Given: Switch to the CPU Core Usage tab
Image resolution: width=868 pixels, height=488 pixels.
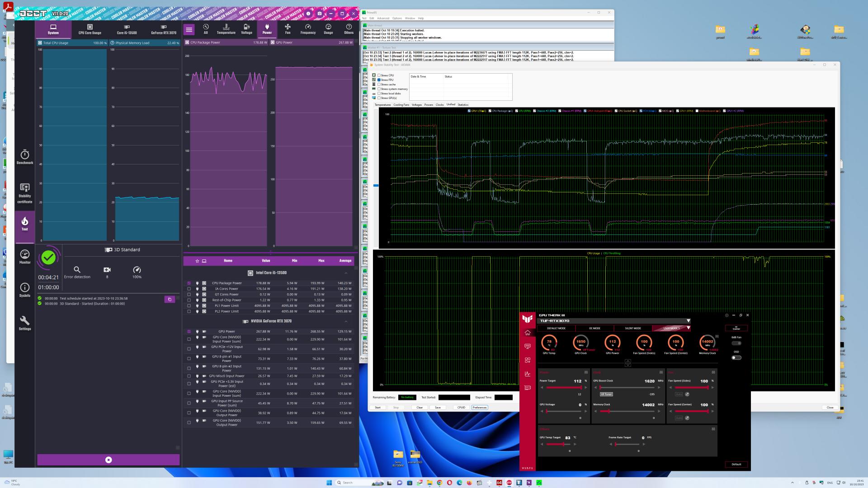Looking at the screenshot, I should [x=90, y=29].
